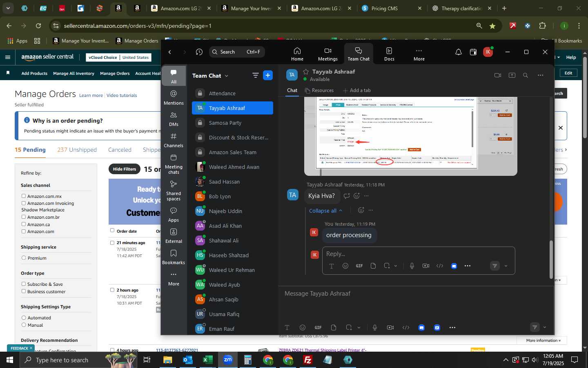Open Apps in Zoom sidebar
Image resolution: width=588 pixels, height=368 pixels.
(174, 214)
